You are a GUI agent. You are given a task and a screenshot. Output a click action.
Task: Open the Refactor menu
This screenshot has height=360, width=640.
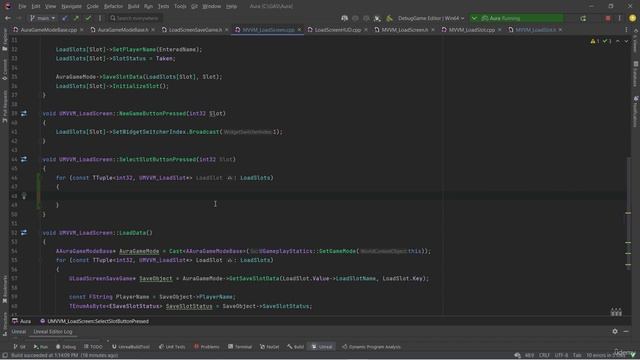113,6
